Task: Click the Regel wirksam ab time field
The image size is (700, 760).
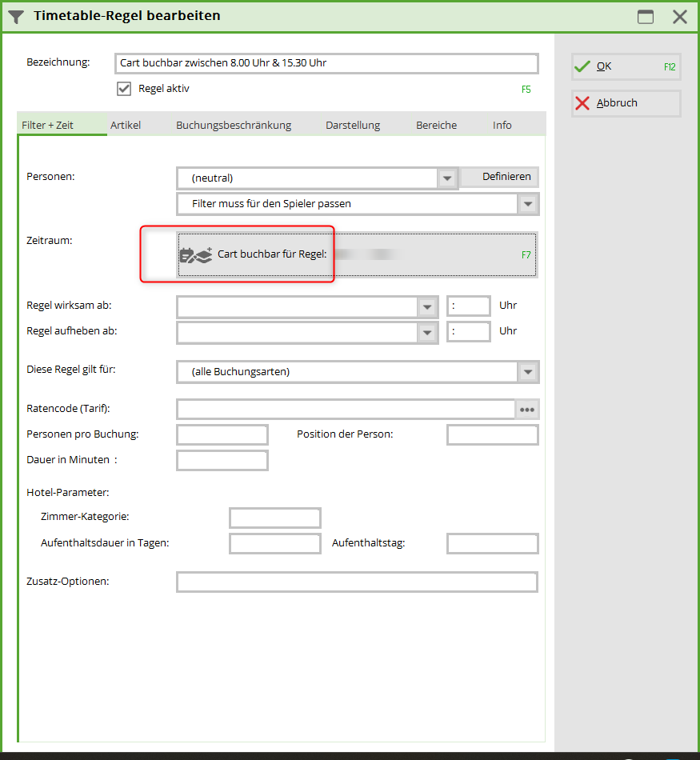Action: 468,306
